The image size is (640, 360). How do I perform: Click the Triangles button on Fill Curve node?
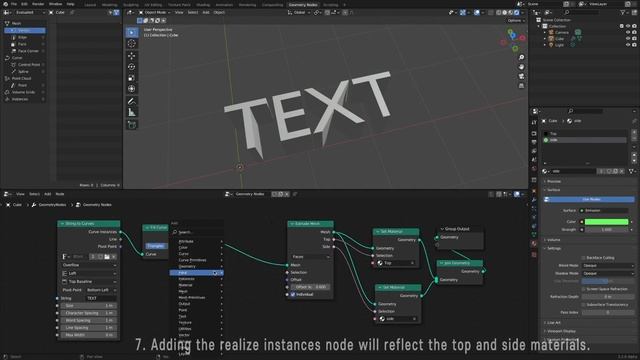[x=156, y=246]
